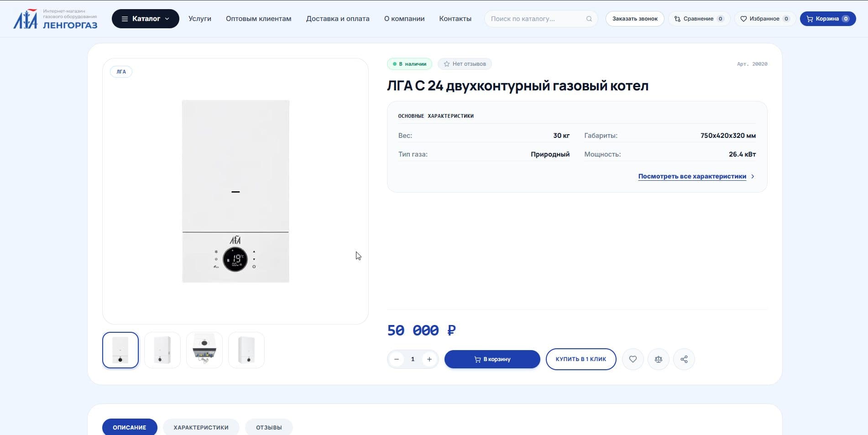Click the arrow beside all characteristics link
The width and height of the screenshot is (868, 435).
(753, 176)
